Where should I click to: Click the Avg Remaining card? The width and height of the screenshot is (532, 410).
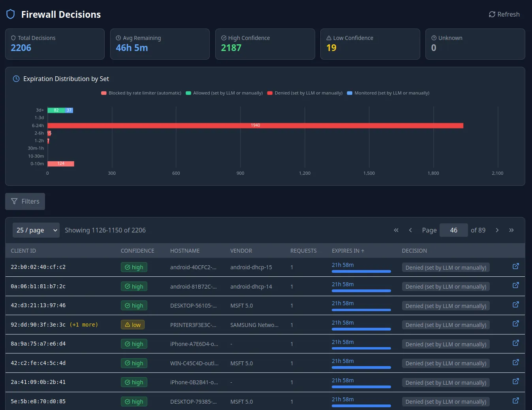[x=160, y=44]
